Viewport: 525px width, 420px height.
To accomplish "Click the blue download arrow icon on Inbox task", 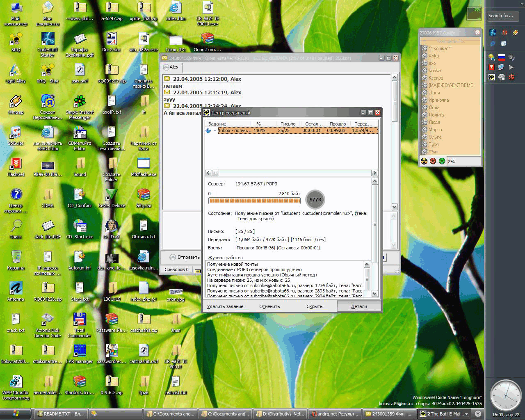I will point(208,130).
